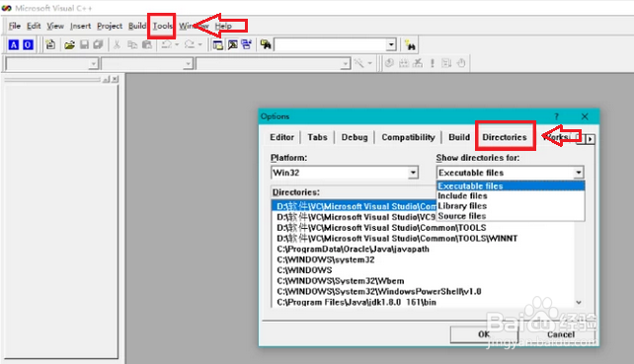Toggle the Workspace window icon

point(218,44)
